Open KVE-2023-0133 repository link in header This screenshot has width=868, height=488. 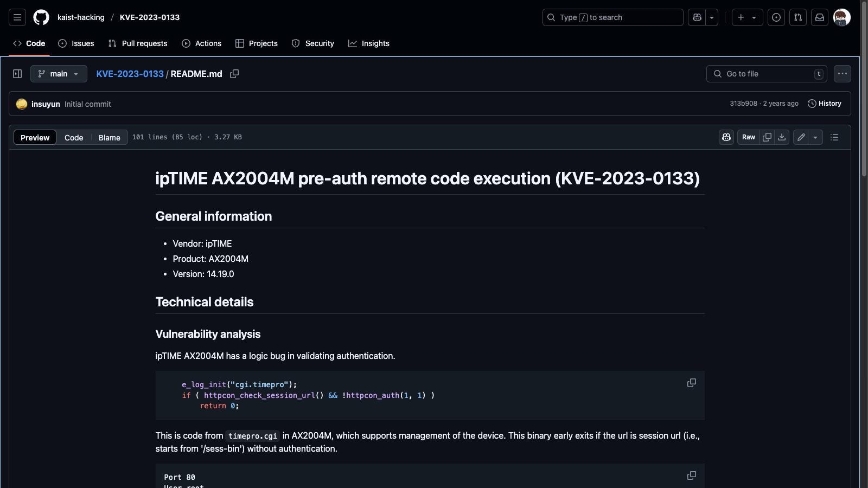coord(150,17)
